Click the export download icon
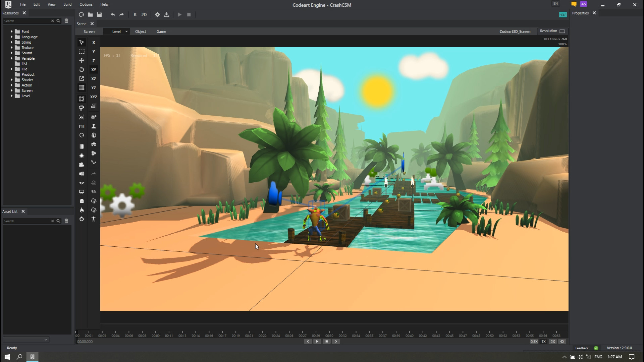 click(166, 15)
